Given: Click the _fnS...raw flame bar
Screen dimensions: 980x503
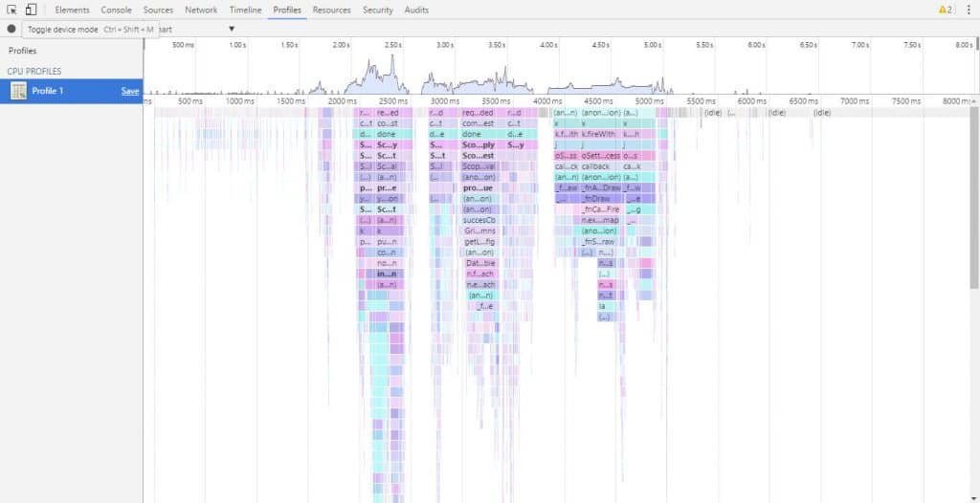Looking at the screenshot, I should pos(598,241).
